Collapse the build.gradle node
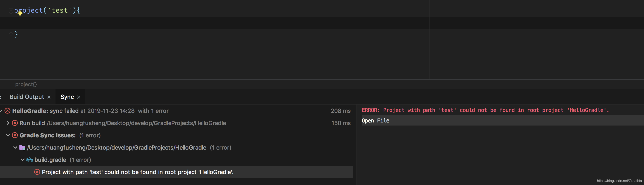This screenshot has height=185, width=644. click(x=23, y=160)
